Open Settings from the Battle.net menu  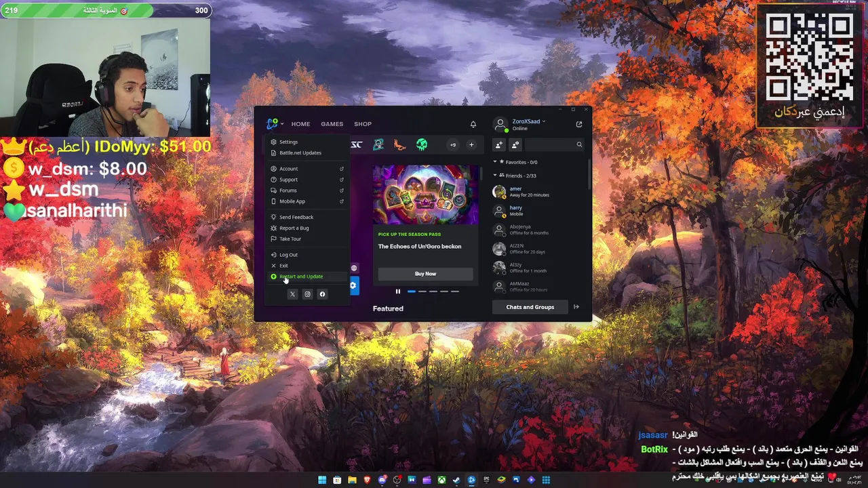(x=307, y=142)
